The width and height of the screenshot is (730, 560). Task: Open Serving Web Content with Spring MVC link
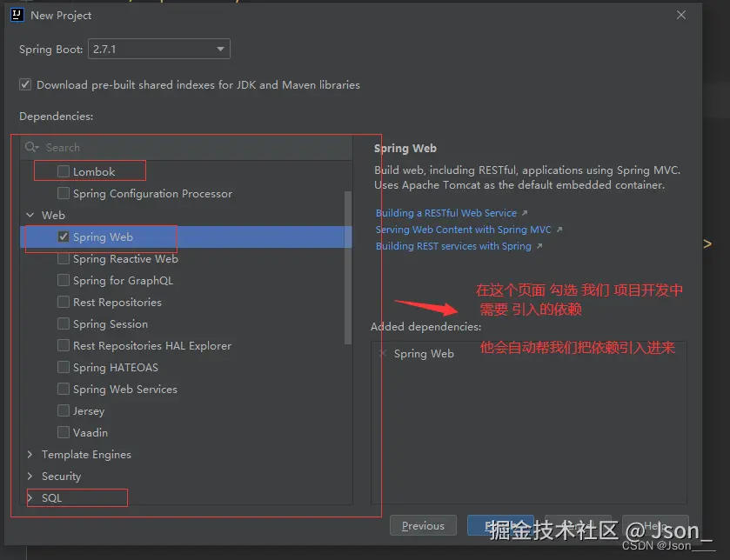463,230
